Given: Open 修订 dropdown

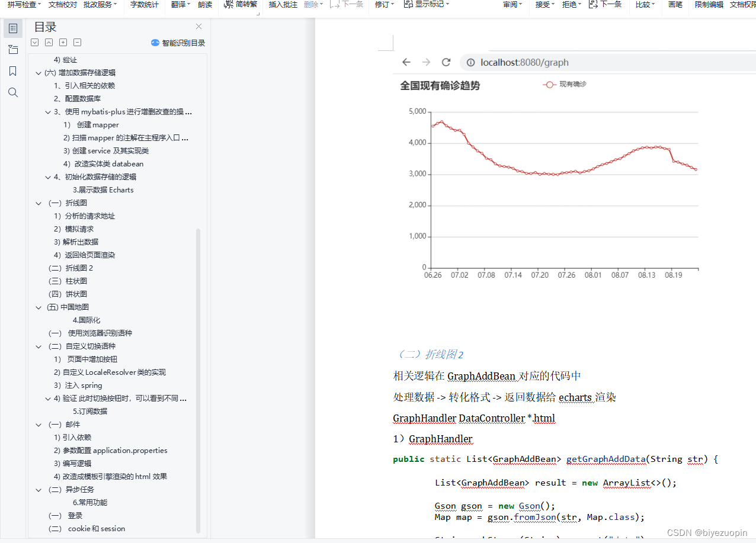Looking at the screenshot, I should click(385, 5).
